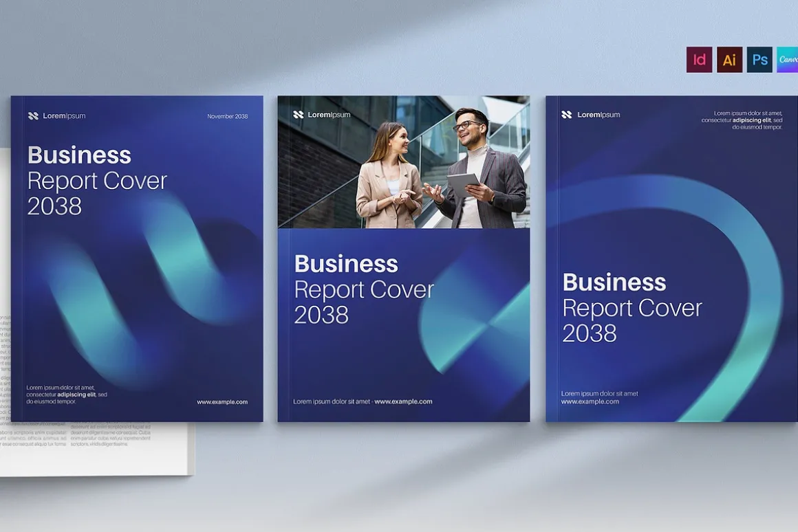
Task: Click the LoremIpsum logo on the photo cover
Action: pyautogui.click(x=322, y=115)
